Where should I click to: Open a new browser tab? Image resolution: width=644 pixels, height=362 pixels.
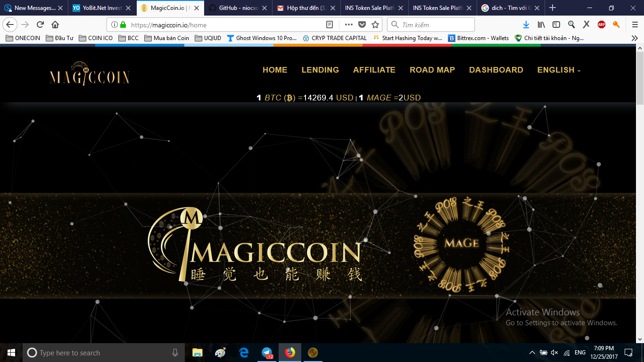pos(553,8)
